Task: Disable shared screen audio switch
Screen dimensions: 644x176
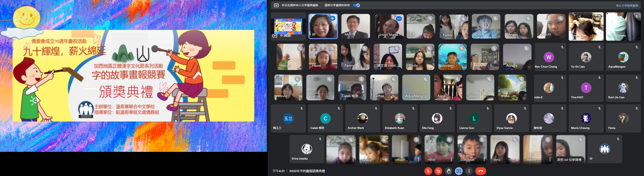Action: [356, 5]
